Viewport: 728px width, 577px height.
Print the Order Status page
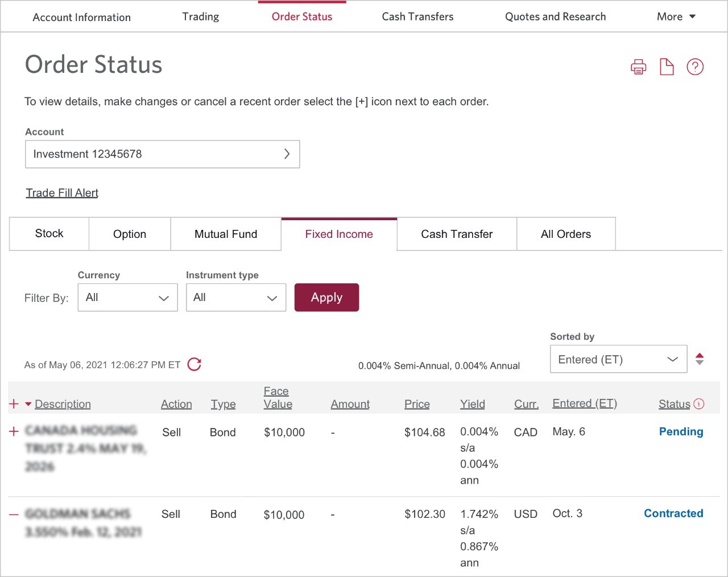pos(638,67)
